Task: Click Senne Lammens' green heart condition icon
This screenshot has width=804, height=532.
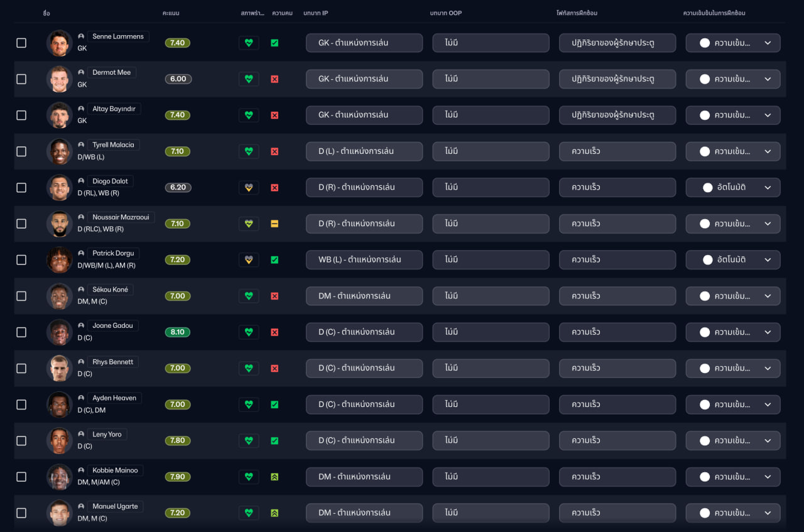Action: [249, 43]
